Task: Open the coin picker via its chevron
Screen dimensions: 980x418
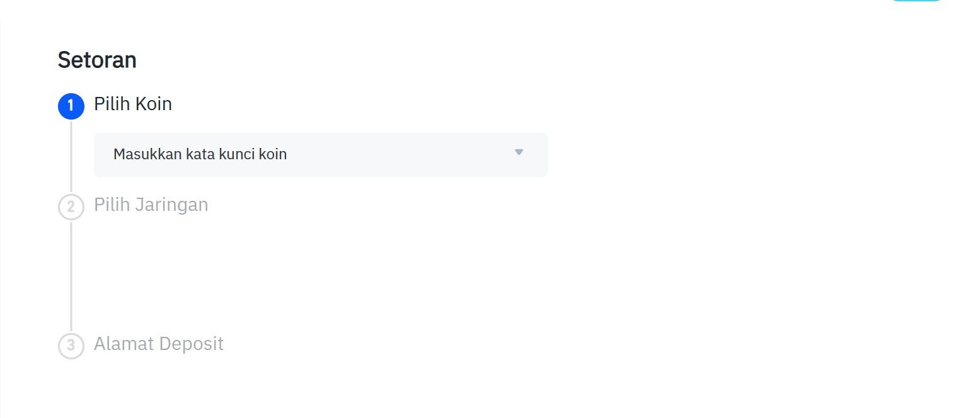Action: [518, 152]
